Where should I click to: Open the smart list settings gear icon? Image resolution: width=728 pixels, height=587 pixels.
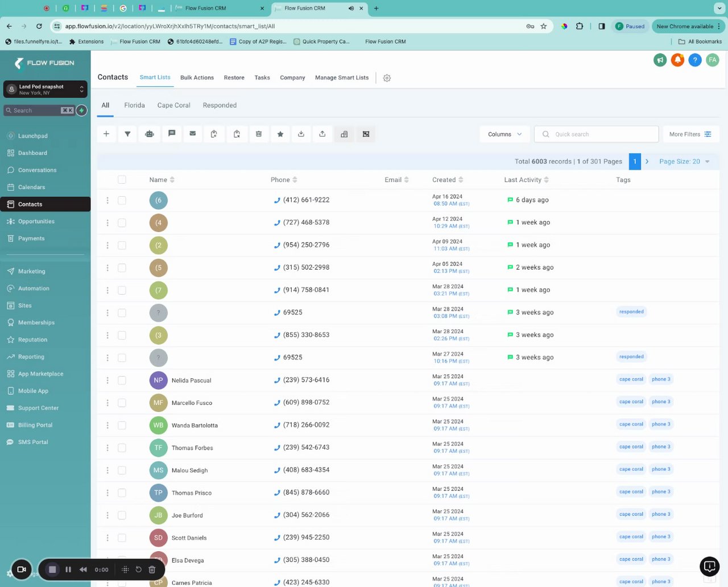point(387,78)
